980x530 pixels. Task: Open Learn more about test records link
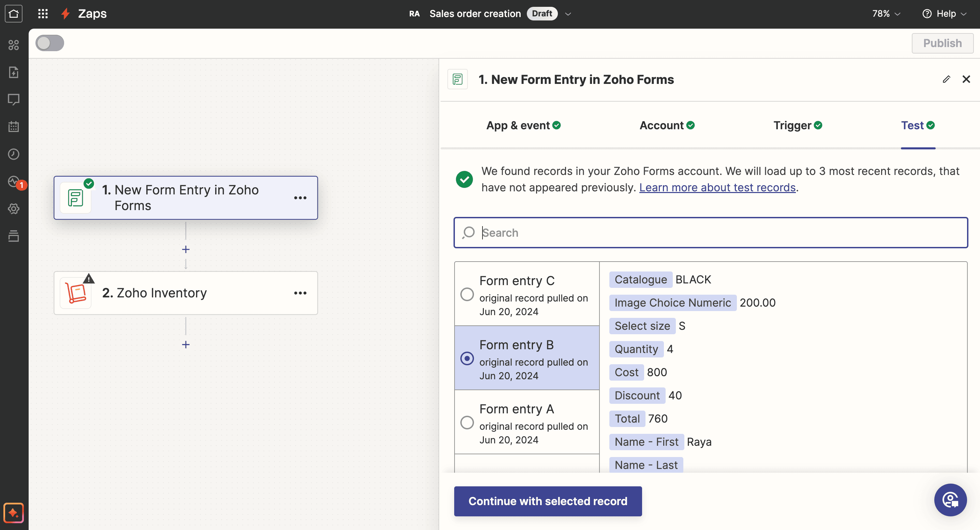click(x=717, y=188)
